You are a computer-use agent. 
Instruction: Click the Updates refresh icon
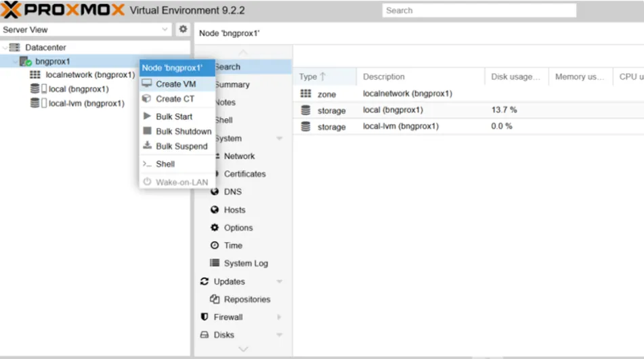pyautogui.click(x=204, y=281)
